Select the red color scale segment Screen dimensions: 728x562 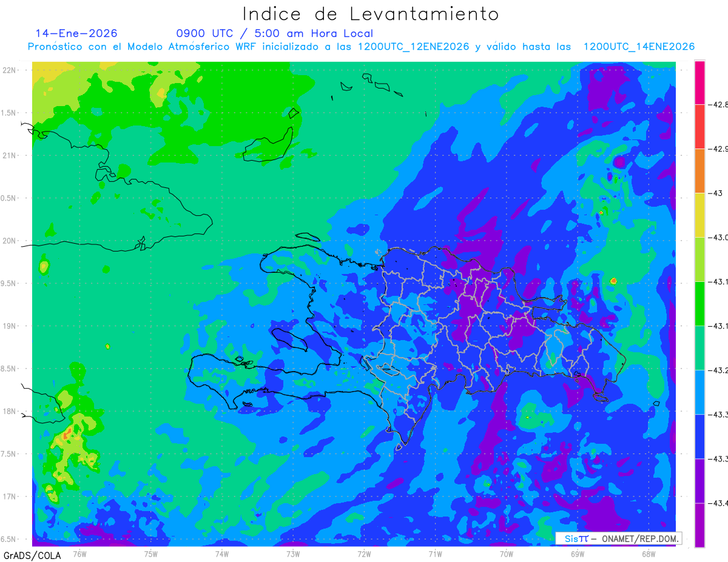699,127
